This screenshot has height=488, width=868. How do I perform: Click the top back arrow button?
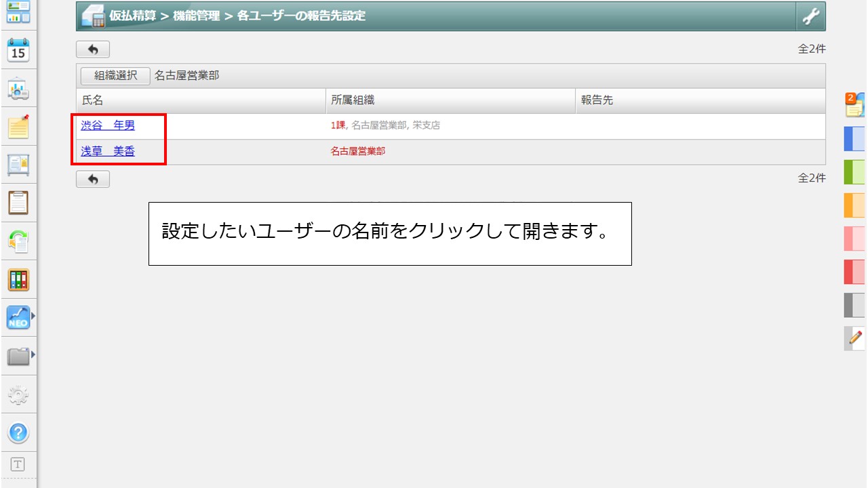(x=93, y=49)
